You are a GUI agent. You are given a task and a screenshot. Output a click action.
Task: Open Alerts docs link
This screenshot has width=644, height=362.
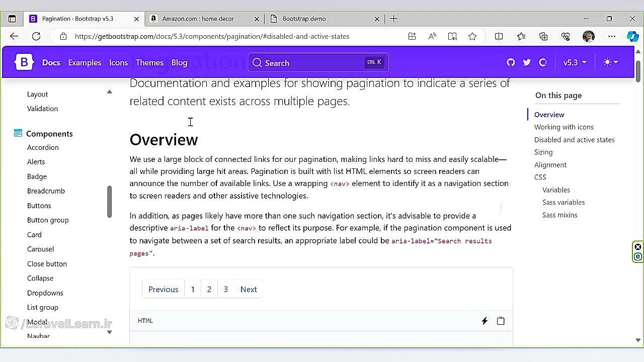[x=36, y=162]
